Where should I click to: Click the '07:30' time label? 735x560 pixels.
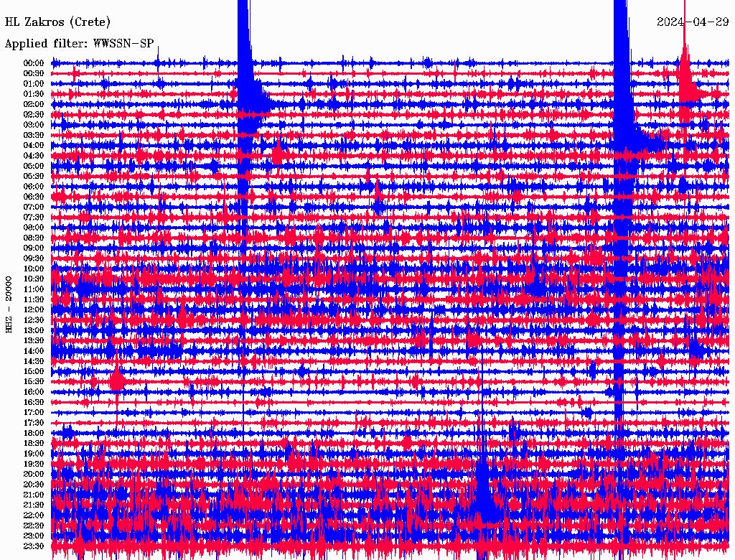pyautogui.click(x=34, y=217)
